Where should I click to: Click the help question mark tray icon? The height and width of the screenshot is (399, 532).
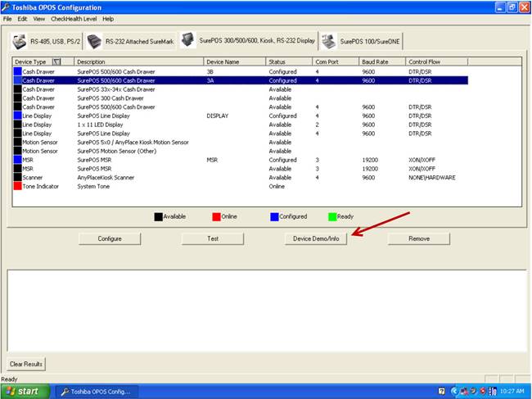point(442,392)
